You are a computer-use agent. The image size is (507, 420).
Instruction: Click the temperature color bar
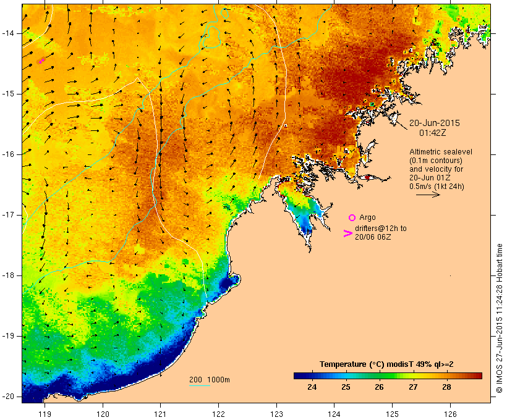[388, 376]
